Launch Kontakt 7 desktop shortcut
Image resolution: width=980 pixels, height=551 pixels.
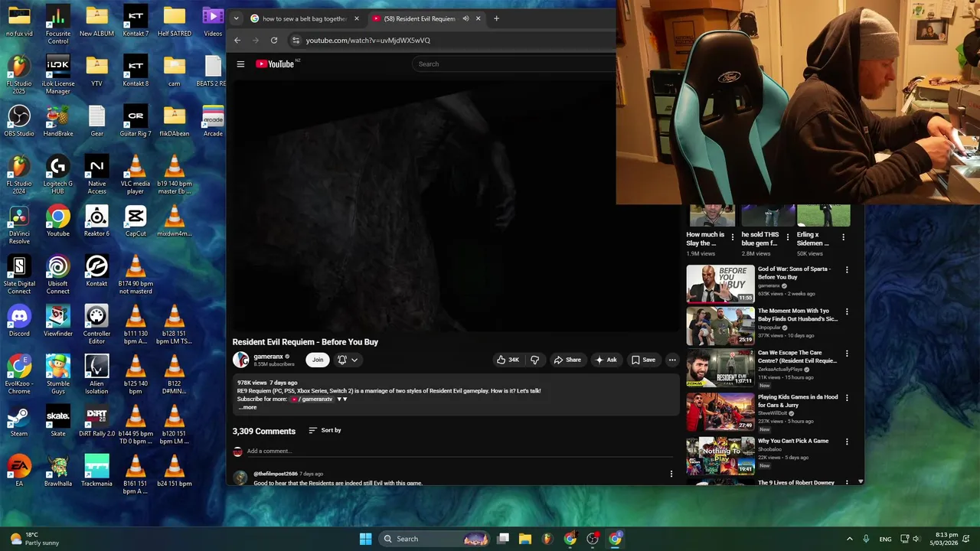tap(136, 22)
